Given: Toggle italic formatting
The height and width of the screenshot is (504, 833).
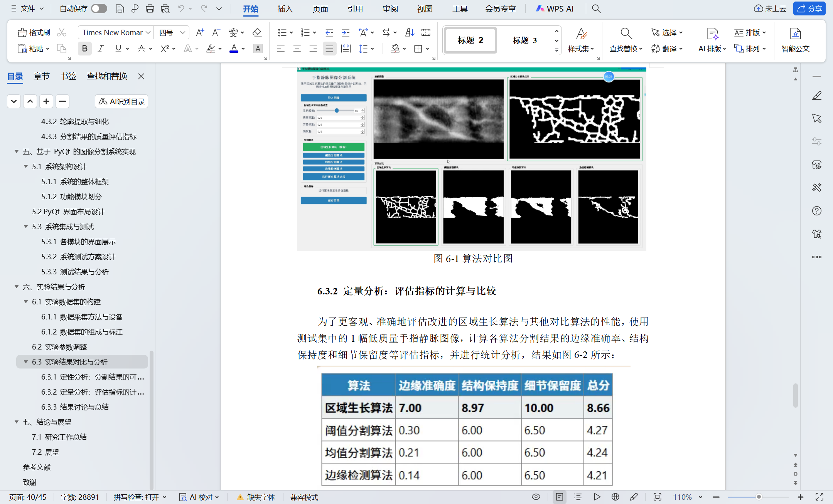Looking at the screenshot, I should (101, 49).
